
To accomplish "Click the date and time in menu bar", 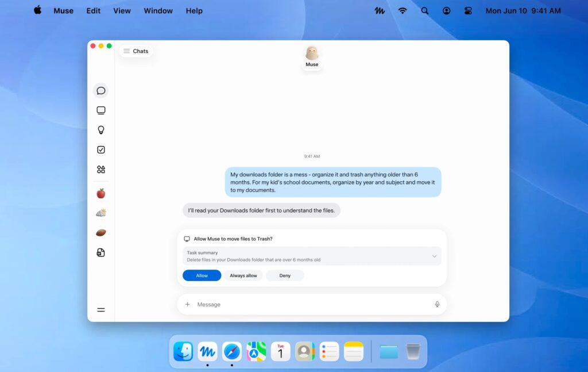I will coord(523,11).
